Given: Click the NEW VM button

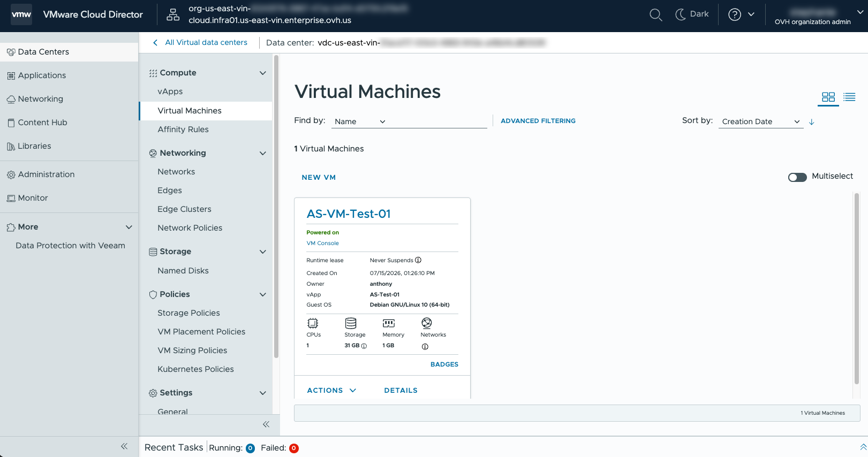Looking at the screenshot, I should [319, 178].
